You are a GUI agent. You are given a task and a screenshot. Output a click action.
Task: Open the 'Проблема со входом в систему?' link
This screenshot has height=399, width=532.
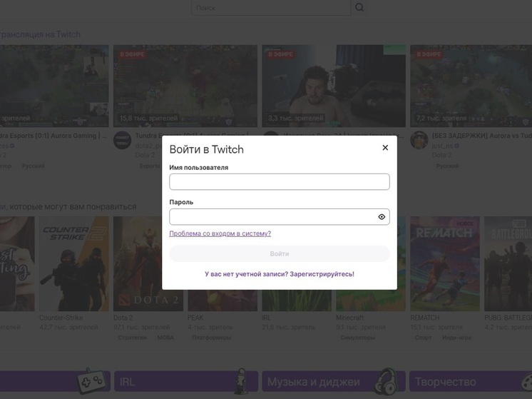point(220,233)
